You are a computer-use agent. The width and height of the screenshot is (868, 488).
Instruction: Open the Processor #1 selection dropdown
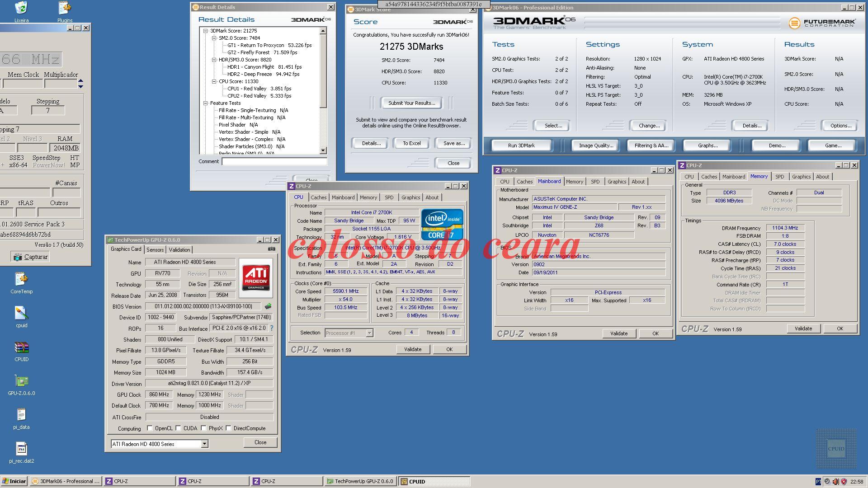tap(369, 333)
